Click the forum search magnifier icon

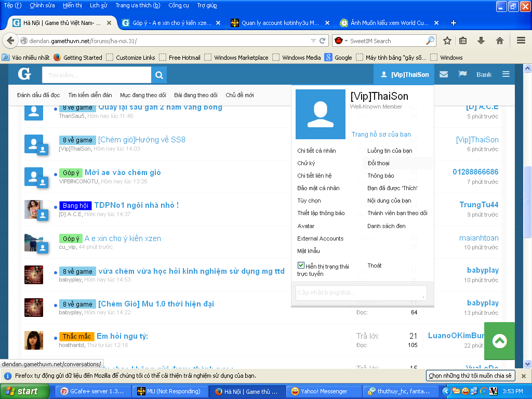159,75
